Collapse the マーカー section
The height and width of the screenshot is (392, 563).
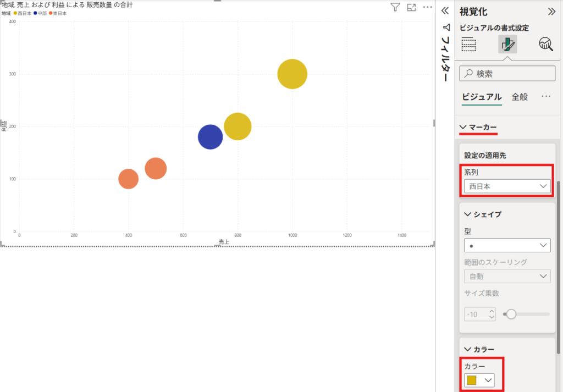(478, 128)
